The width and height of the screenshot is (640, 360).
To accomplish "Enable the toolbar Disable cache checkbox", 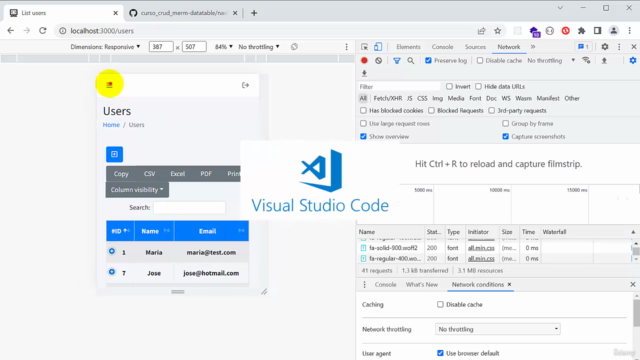I will [x=480, y=60].
